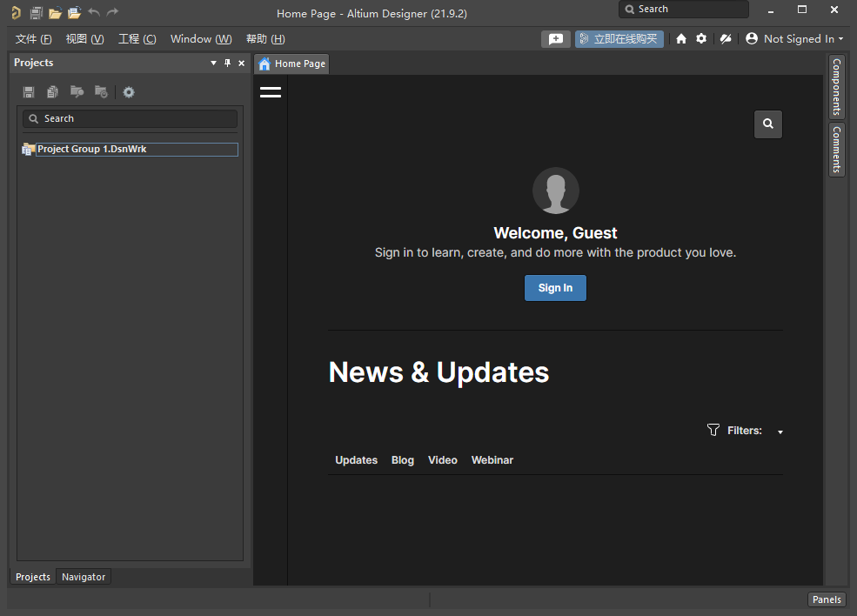This screenshot has height=616, width=857.
Task: Click the 立即在线购买 buy online button
Action: pyautogui.click(x=619, y=39)
